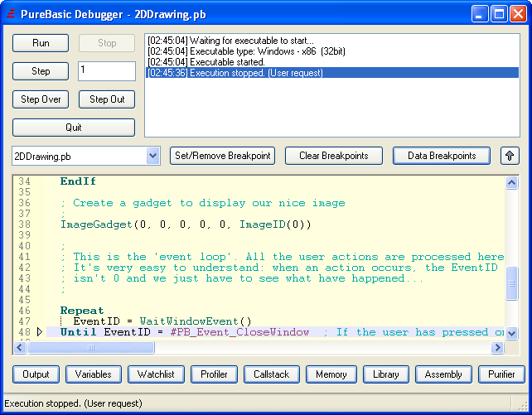Open the Profiler
Screen dimensions: 532x415
tap(214, 374)
